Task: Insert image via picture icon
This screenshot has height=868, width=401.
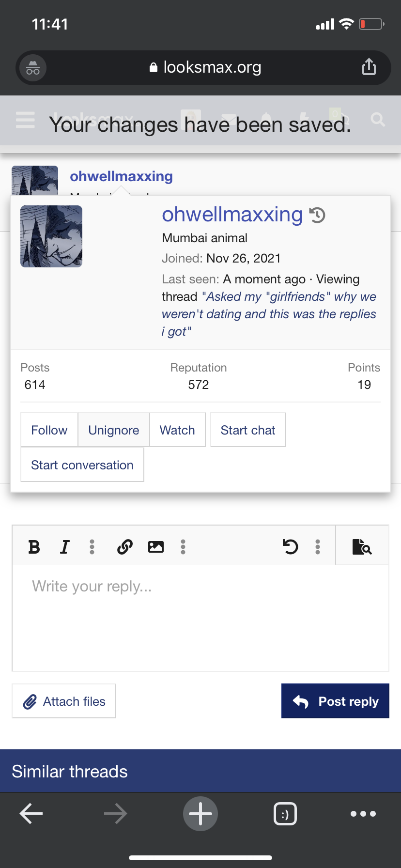Action: pos(156,547)
